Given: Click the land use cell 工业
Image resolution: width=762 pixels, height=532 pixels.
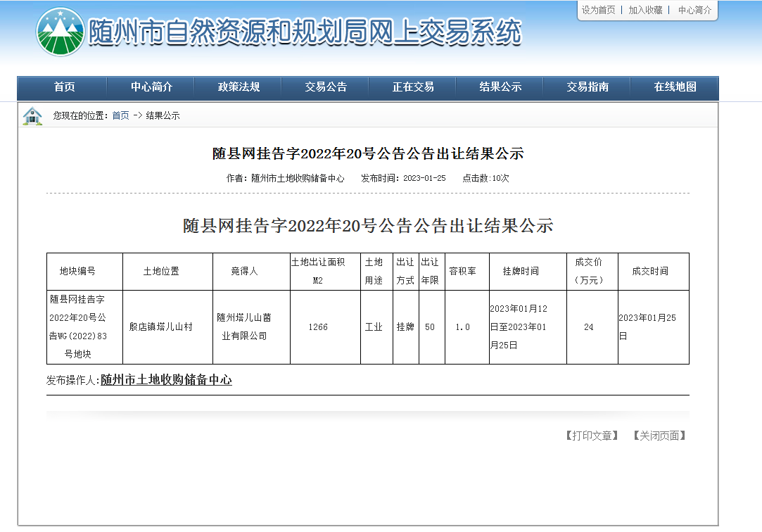Looking at the screenshot, I should pyautogui.click(x=374, y=327).
